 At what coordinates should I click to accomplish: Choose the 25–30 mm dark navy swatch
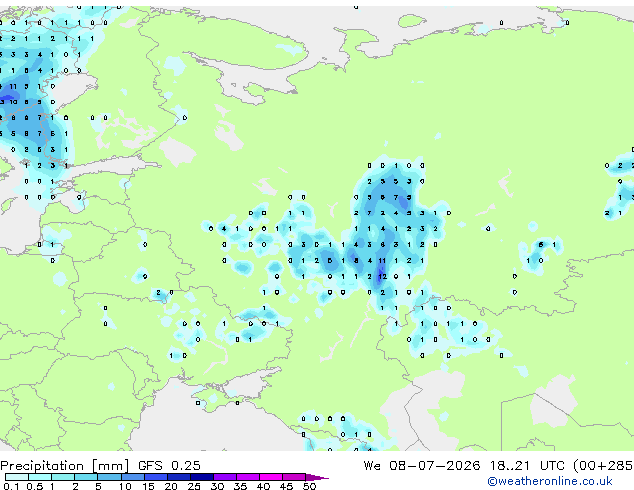click(202, 477)
